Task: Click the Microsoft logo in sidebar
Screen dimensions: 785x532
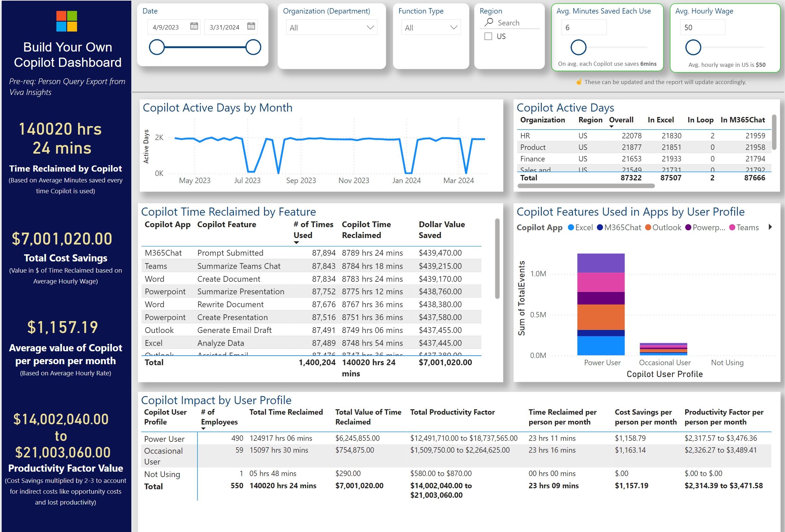Action: [x=66, y=21]
